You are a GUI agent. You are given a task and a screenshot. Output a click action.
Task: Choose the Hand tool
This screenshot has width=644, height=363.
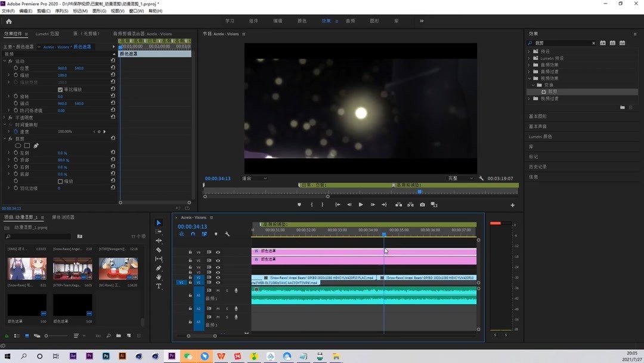pos(159,277)
